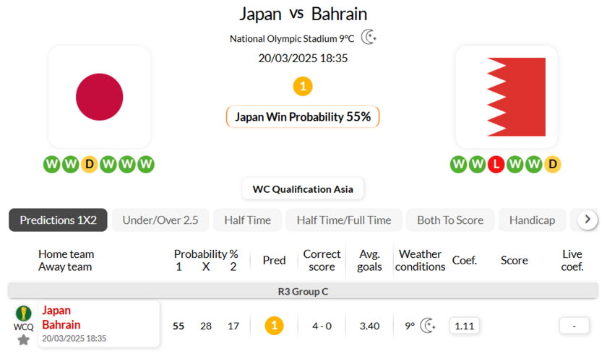The width and height of the screenshot is (607, 364).
Task: Open the Half Time/Full Time tab
Action: (344, 220)
